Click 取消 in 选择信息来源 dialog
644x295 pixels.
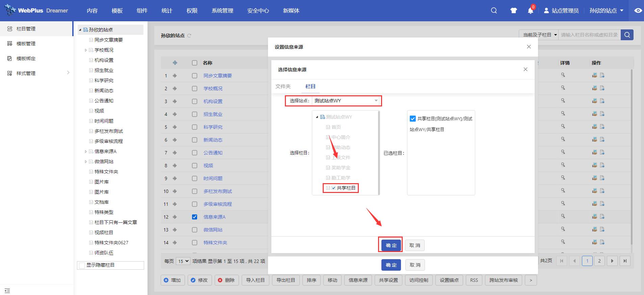(x=415, y=245)
